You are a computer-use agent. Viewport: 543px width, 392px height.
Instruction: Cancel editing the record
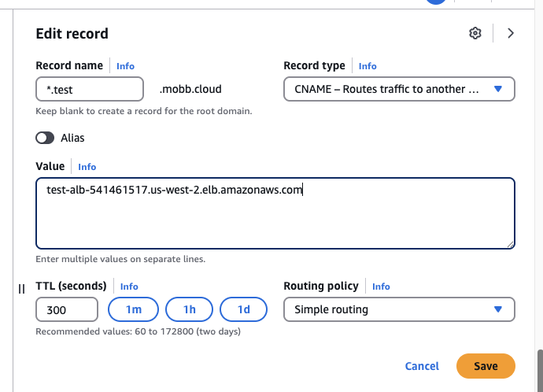[422, 366]
